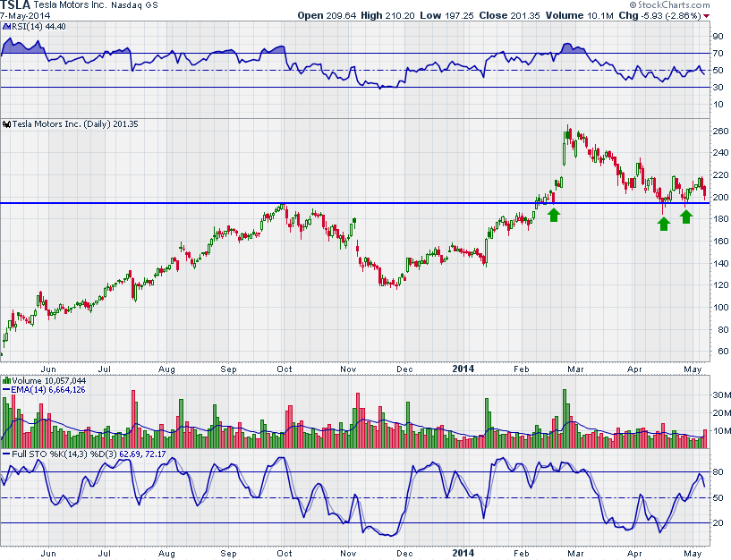Click the 100 price axis label
The image size is (731, 560).
tap(720, 307)
